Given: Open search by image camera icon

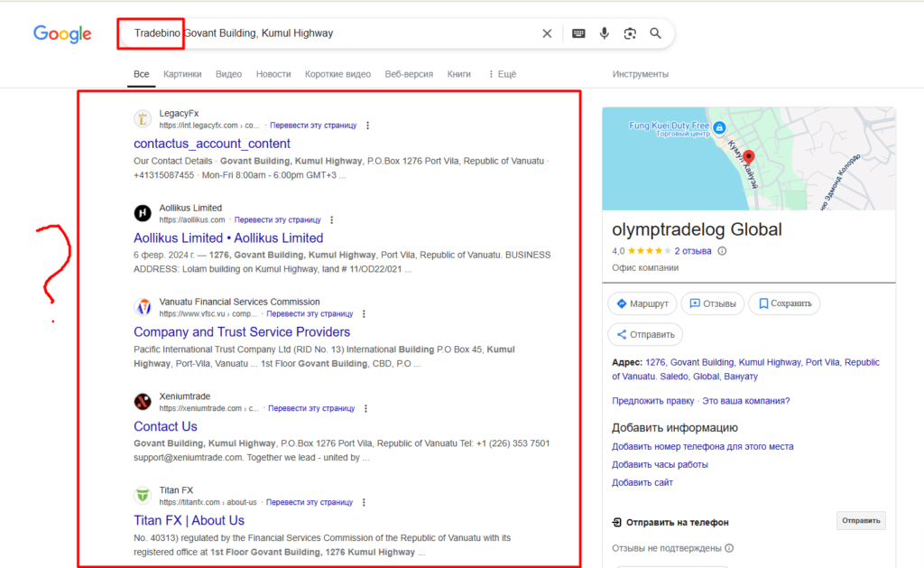Looking at the screenshot, I should point(630,33).
